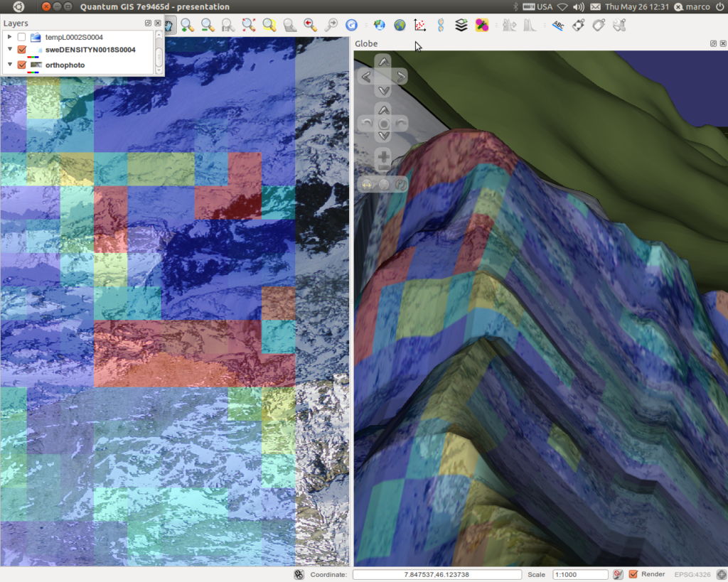Enable the tempL0002S0004 layer checkbox
This screenshot has height=582, width=728.
click(21, 37)
